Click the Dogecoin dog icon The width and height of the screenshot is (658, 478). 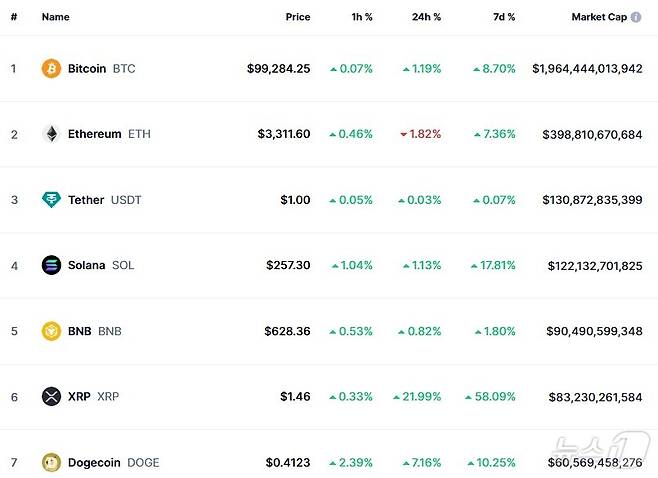pos(51,462)
